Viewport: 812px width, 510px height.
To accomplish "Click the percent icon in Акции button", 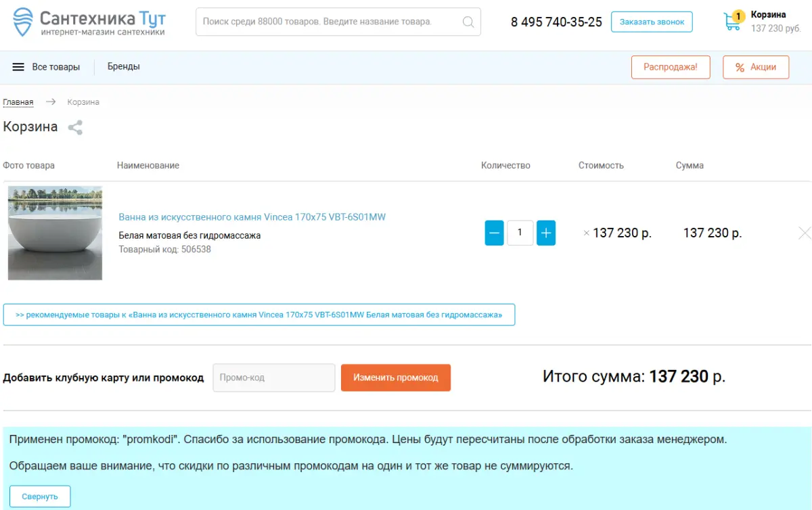I will [740, 68].
